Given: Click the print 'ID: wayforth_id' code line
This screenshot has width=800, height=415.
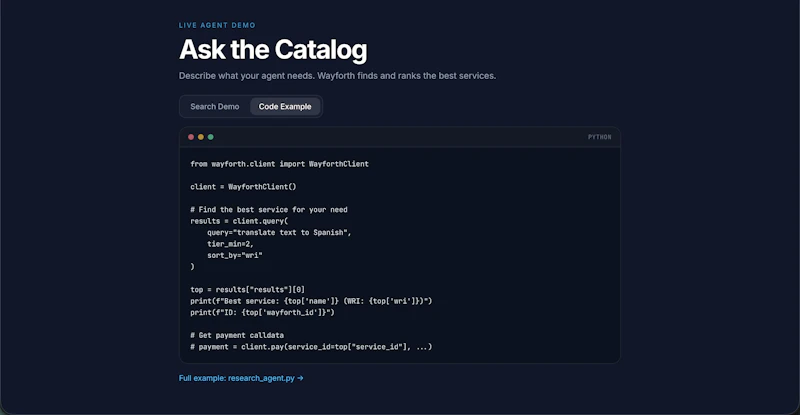Looking at the screenshot, I should pyautogui.click(x=262, y=312).
